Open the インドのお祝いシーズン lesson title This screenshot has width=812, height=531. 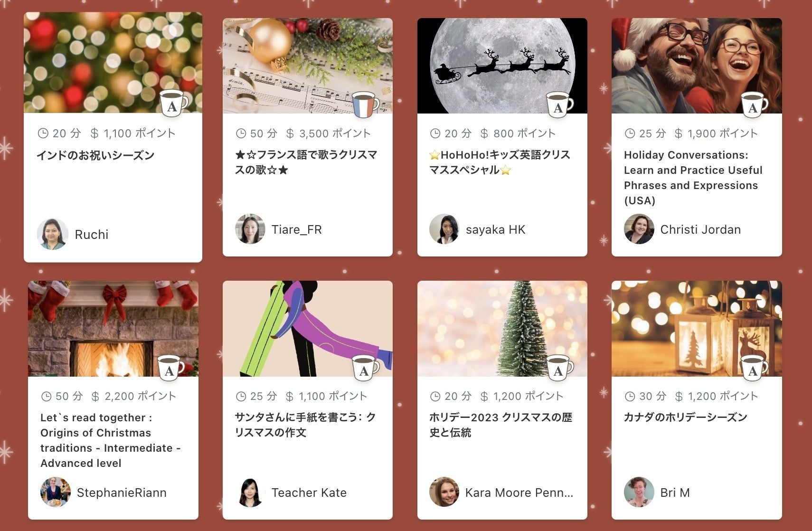pyautogui.click(x=95, y=155)
